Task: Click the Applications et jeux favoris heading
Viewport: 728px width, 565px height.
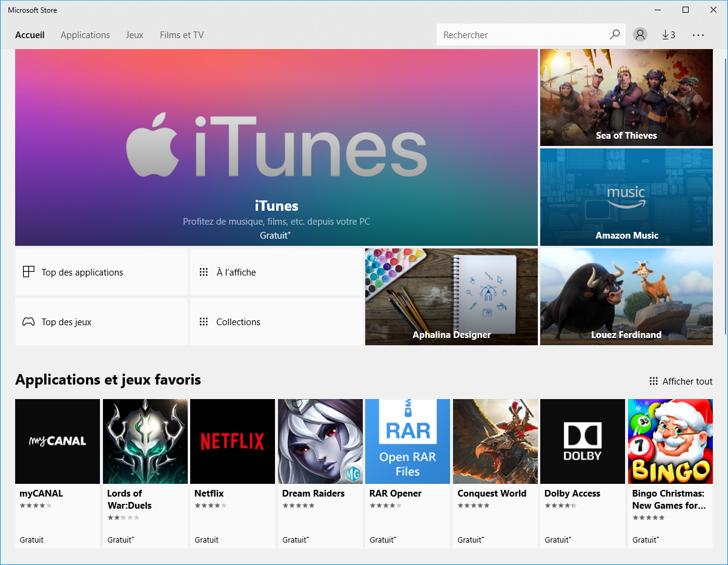Action: click(108, 380)
